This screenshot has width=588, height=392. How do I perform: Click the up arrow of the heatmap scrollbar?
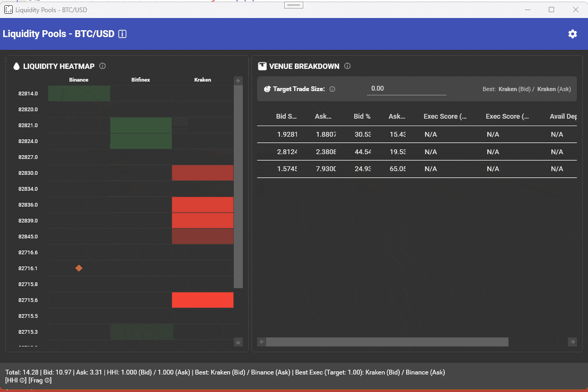coord(238,81)
